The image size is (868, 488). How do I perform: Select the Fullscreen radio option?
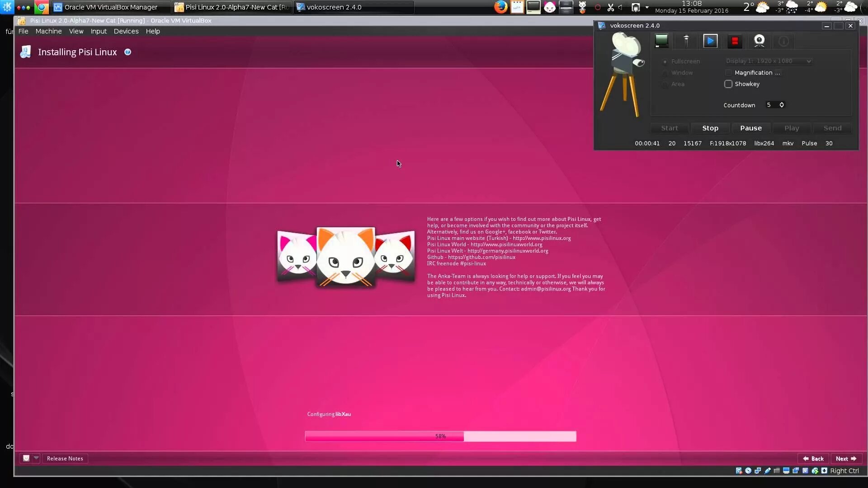665,61
